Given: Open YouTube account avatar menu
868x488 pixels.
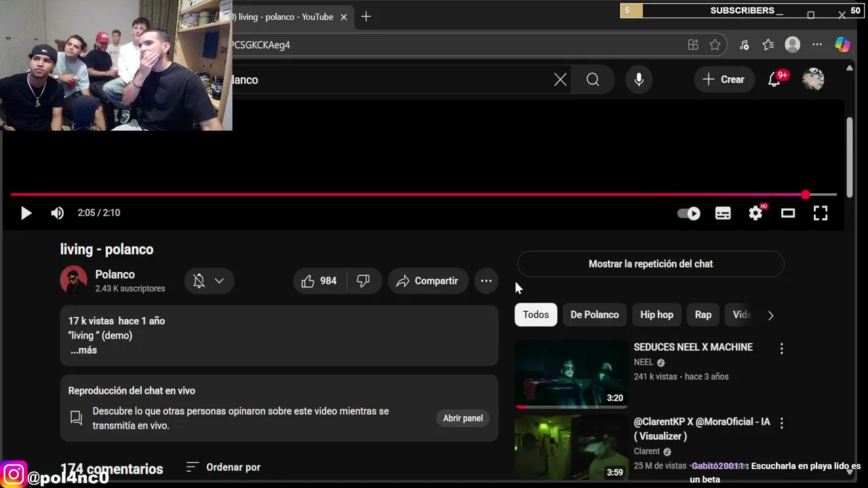Looking at the screenshot, I should 813,79.
